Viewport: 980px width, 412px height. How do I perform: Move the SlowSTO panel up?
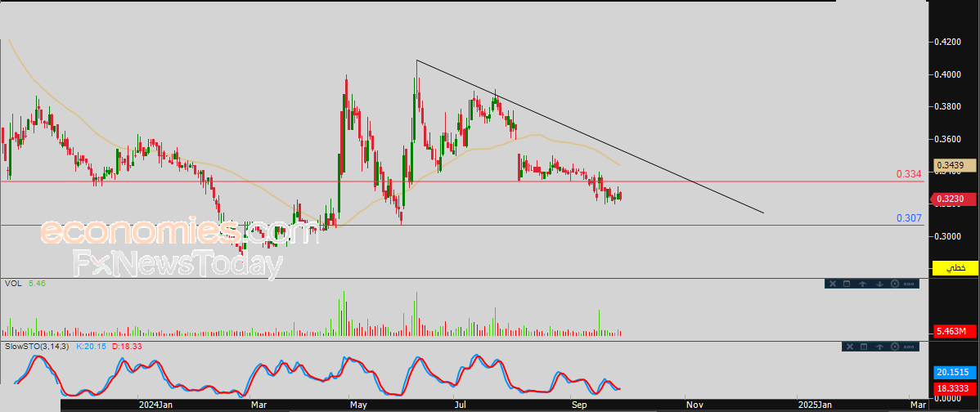pos(880,347)
